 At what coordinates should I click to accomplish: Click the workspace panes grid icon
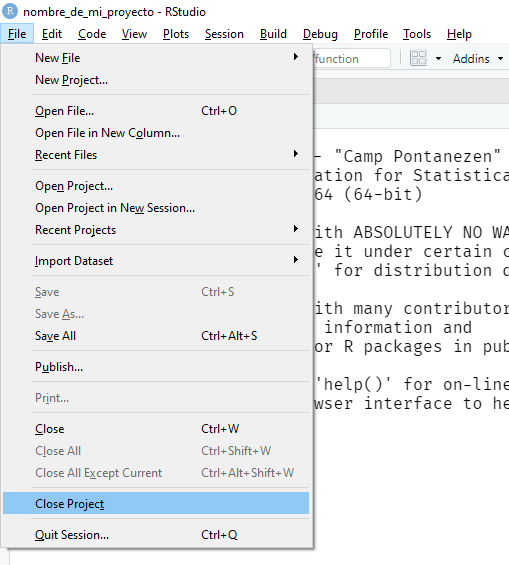pos(418,58)
